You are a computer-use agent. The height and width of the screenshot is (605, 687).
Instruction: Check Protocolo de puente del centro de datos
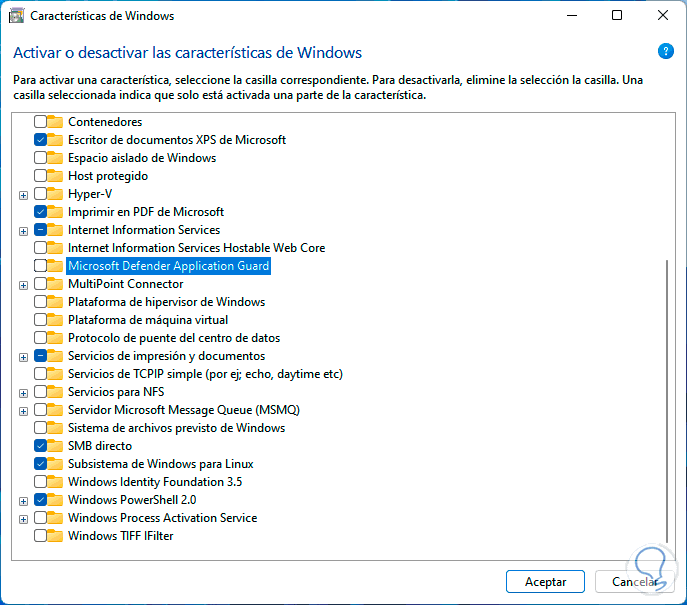click(40, 337)
